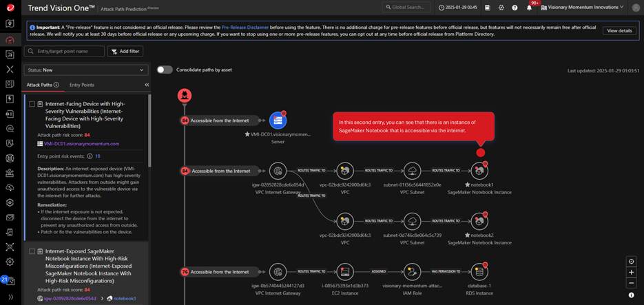Select the notebook2 SageMaker Notebook Instance node
Image resolution: width=644 pixels, height=305 pixels.
(479, 221)
